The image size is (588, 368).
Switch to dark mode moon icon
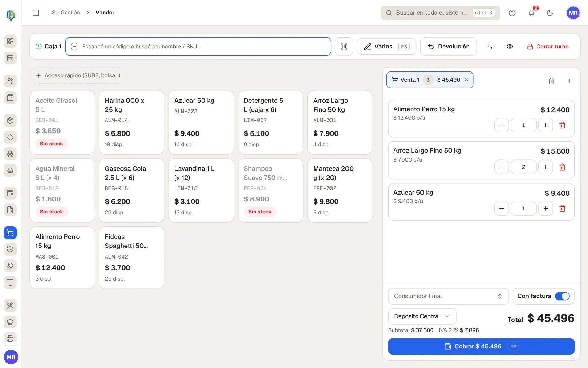coord(550,13)
